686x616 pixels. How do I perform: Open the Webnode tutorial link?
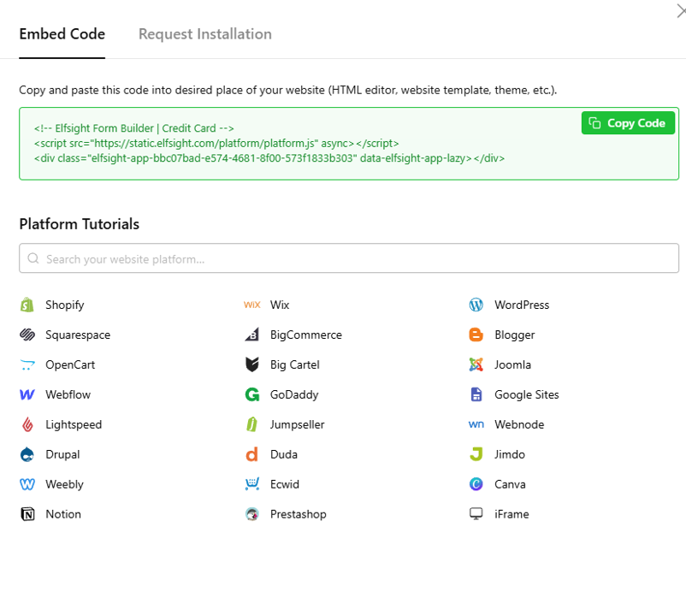point(519,424)
